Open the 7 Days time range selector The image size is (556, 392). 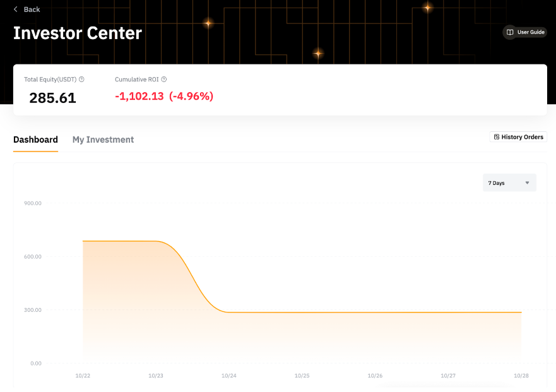click(x=509, y=182)
